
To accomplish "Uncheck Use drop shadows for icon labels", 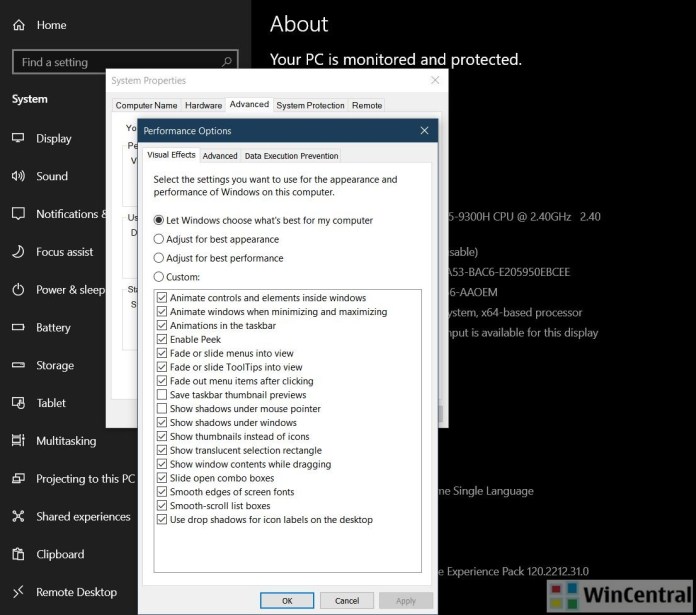I will 162,519.
